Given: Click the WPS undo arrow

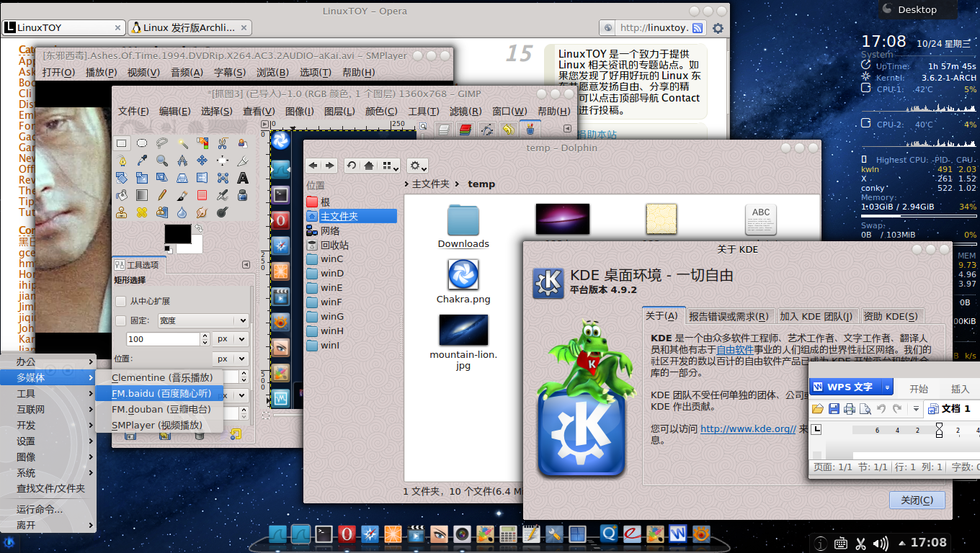Looking at the screenshot, I should coord(881,409).
